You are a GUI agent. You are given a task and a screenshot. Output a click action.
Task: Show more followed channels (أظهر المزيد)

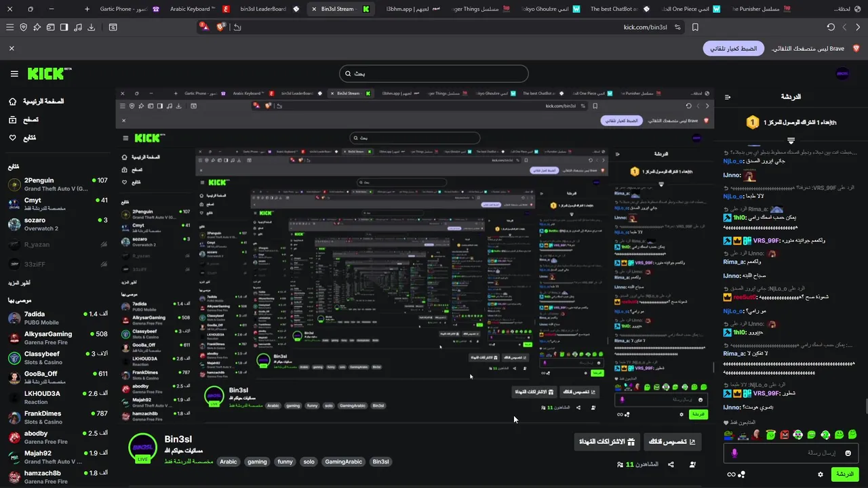19,283
